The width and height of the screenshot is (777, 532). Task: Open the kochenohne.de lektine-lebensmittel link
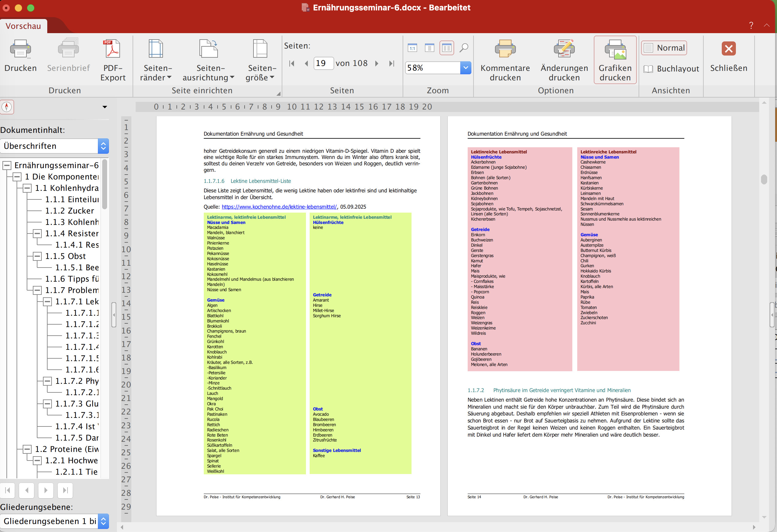[x=279, y=207]
